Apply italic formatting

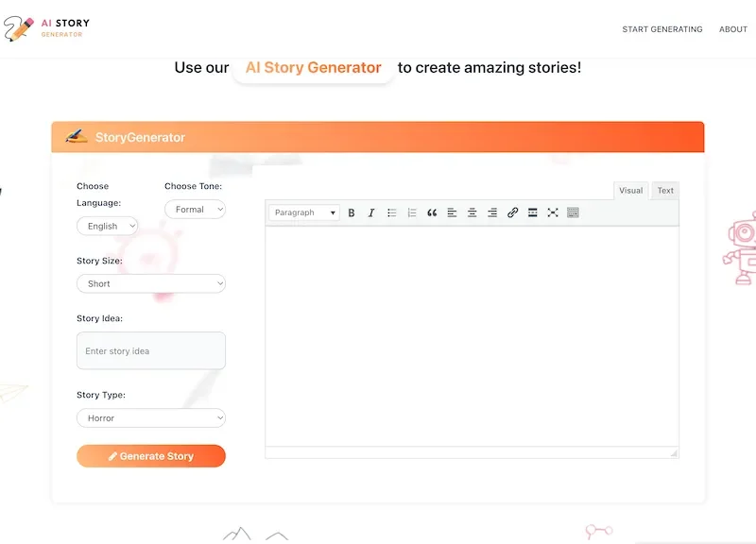pyautogui.click(x=370, y=212)
